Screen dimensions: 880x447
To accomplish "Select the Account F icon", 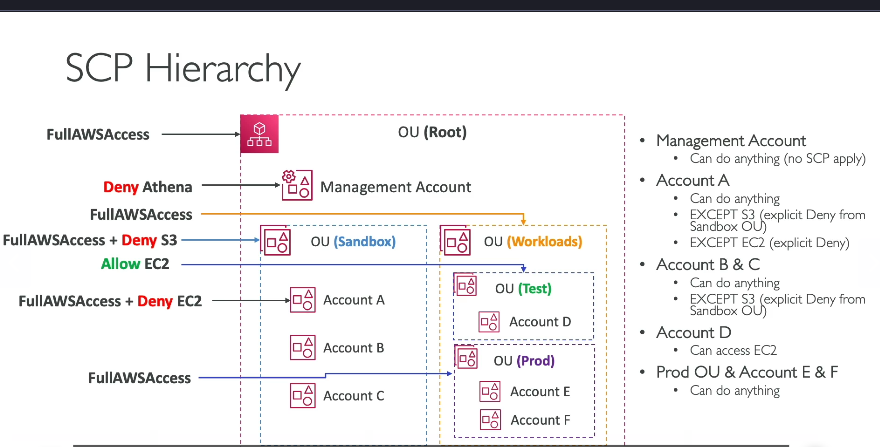I will point(491,419).
